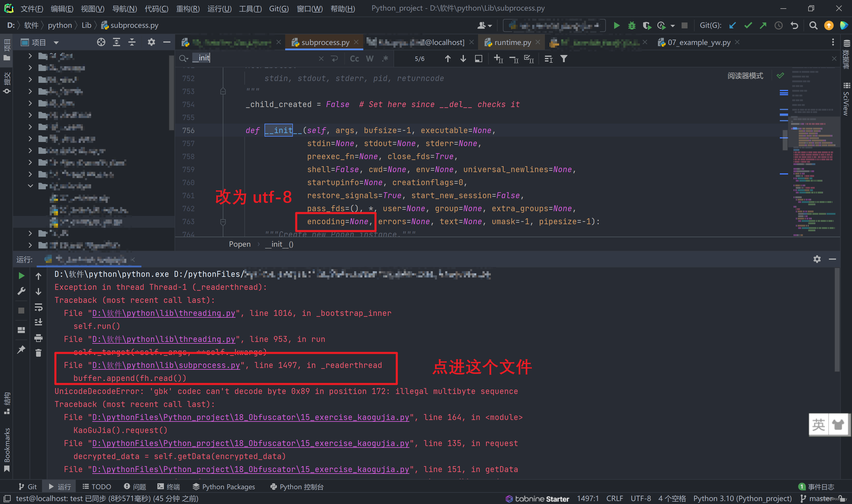
Task: Click the _init search input field
Action: click(255, 58)
